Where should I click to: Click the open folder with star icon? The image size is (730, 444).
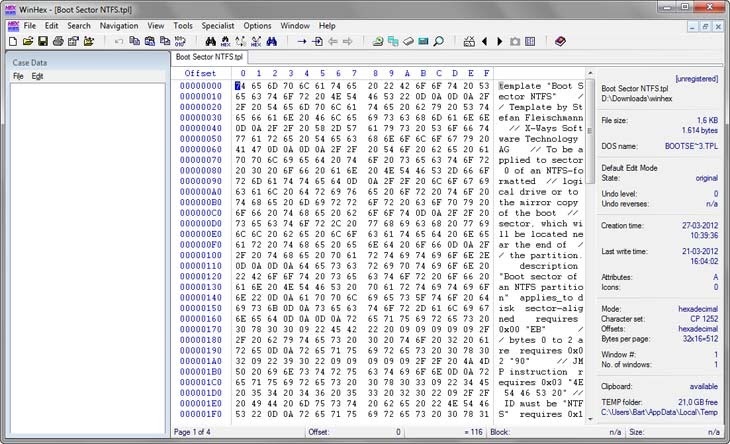(x=88, y=41)
